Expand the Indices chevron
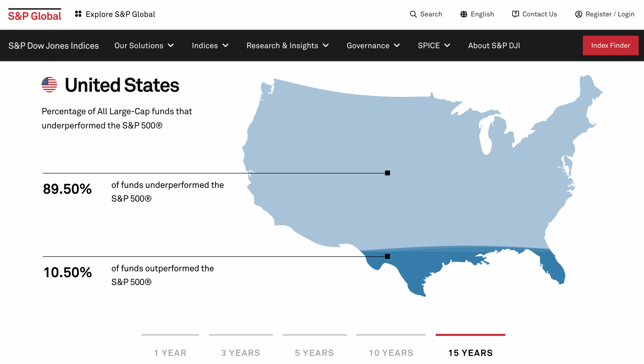 pyautogui.click(x=226, y=46)
